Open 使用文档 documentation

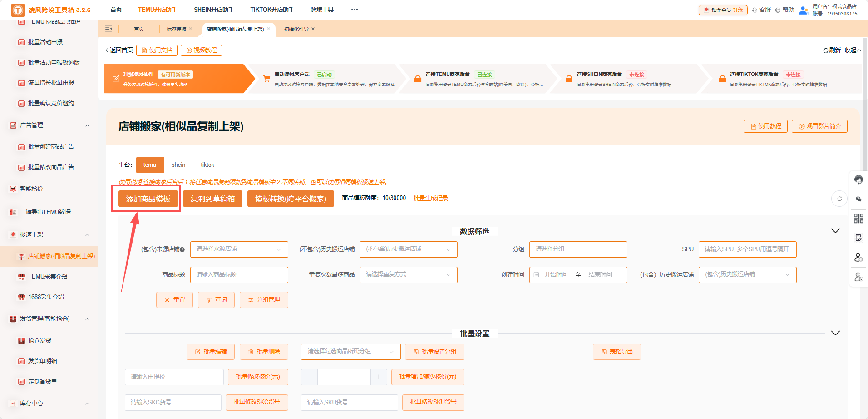pyautogui.click(x=157, y=50)
